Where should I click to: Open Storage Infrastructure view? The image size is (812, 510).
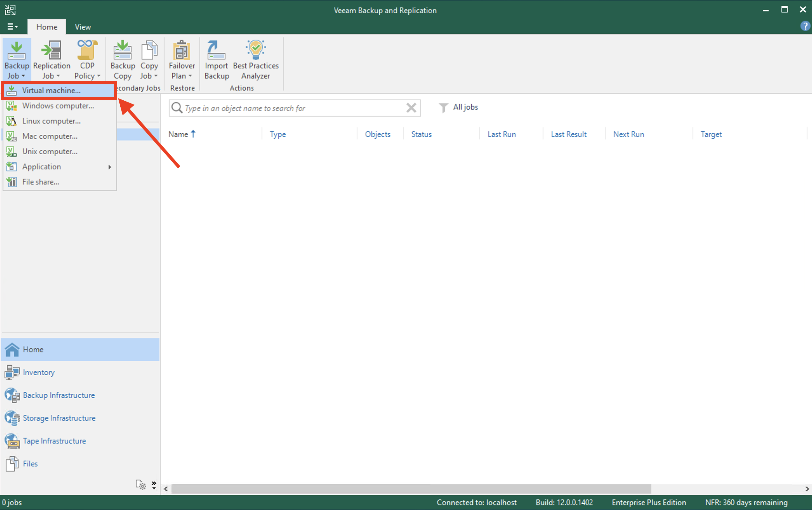(x=80, y=418)
